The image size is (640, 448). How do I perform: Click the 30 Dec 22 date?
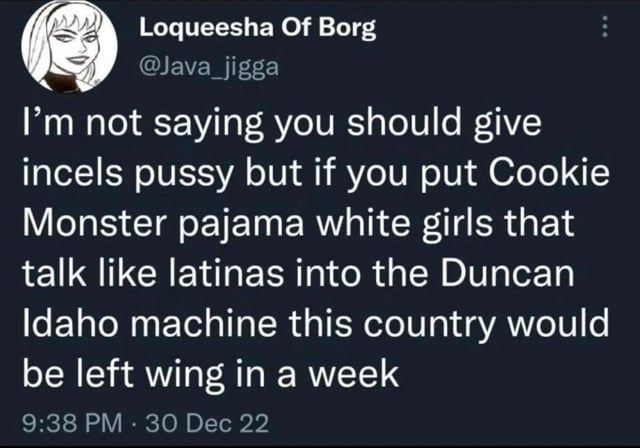coord(207,423)
